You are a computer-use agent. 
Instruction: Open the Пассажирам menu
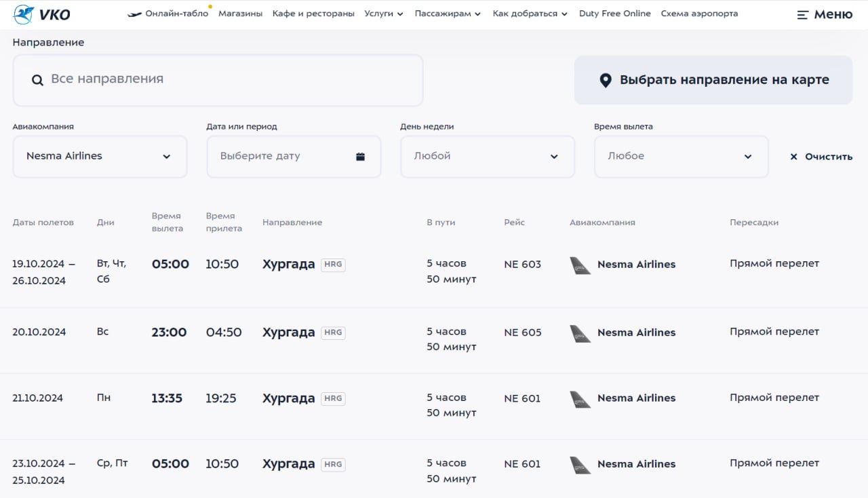(x=448, y=14)
